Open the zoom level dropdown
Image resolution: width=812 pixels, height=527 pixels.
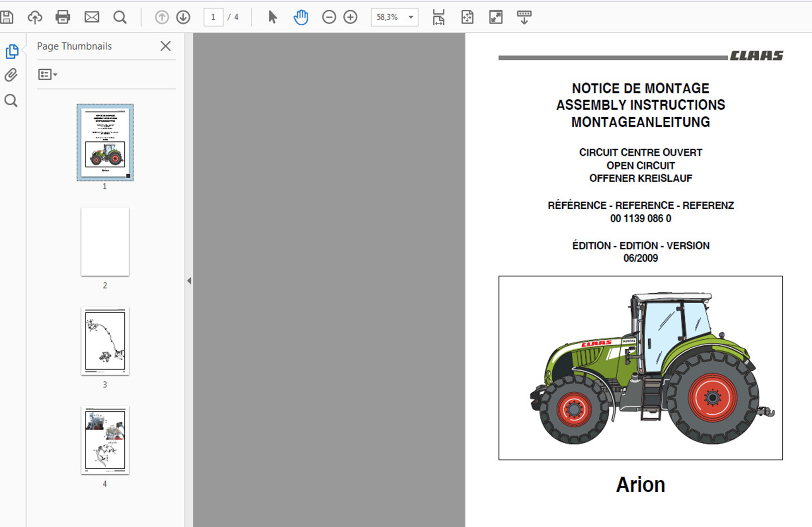coord(411,17)
